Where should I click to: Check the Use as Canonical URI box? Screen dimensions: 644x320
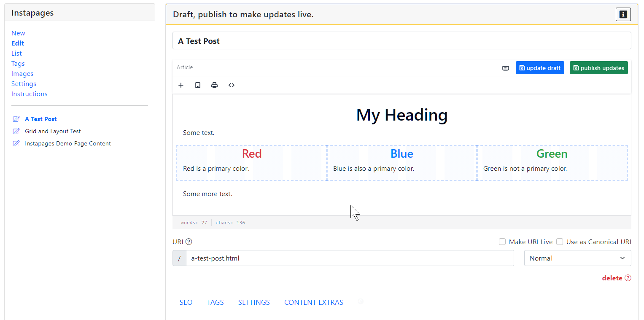coord(560,242)
